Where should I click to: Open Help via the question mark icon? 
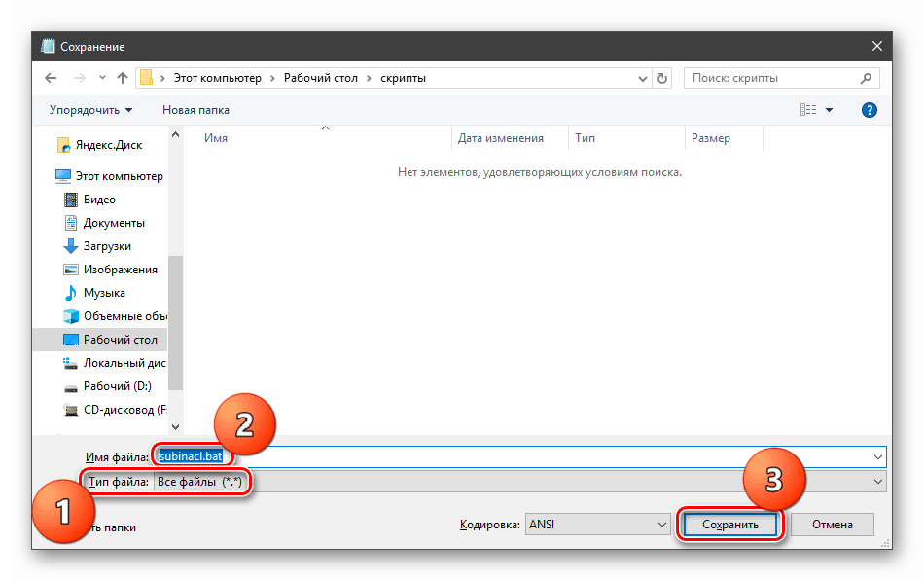pos(869,109)
